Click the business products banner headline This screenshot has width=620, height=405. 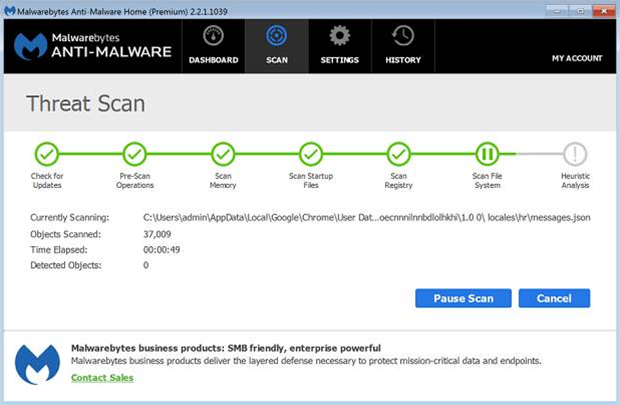(x=226, y=348)
